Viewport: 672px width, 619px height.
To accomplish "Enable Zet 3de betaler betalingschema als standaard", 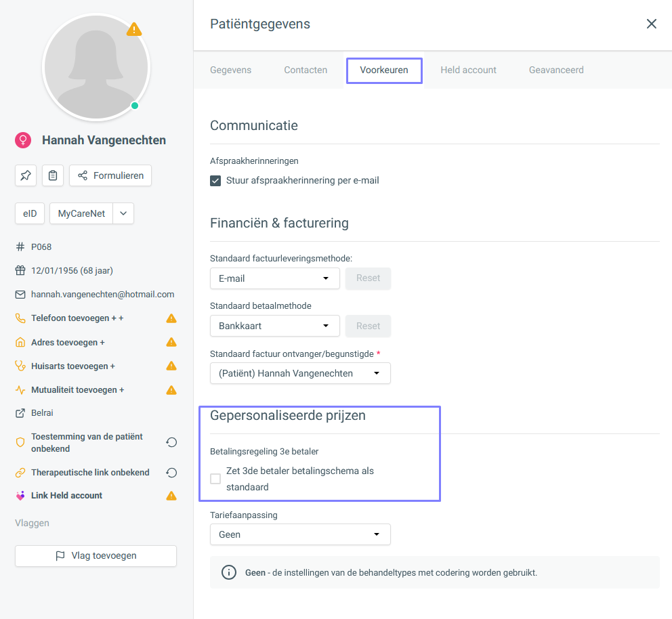I will [215, 479].
